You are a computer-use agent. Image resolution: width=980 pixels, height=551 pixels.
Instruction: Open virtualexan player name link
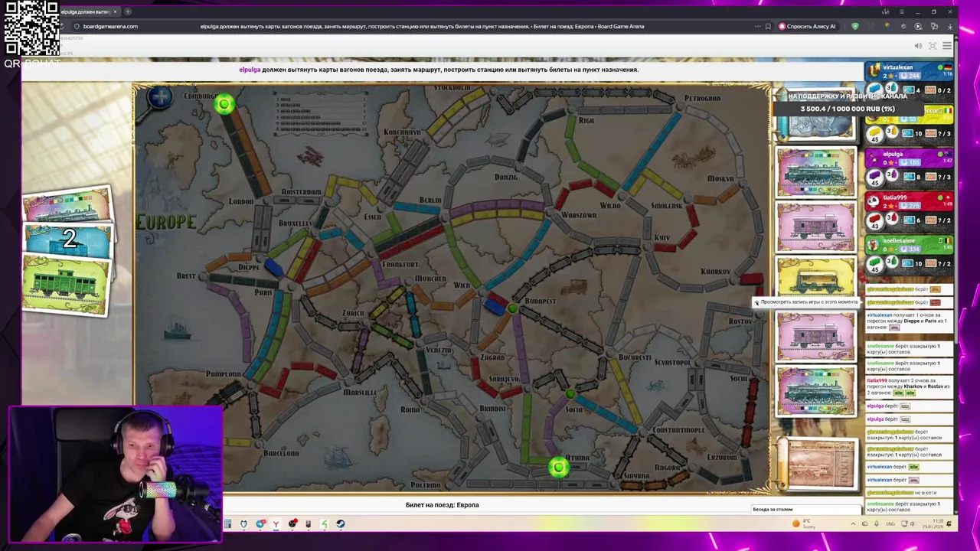pyautogui.click(x=898, y=67)
